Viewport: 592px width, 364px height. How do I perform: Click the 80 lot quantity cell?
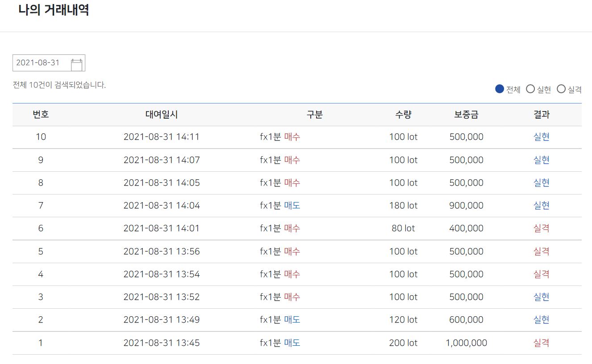point(403,228)
